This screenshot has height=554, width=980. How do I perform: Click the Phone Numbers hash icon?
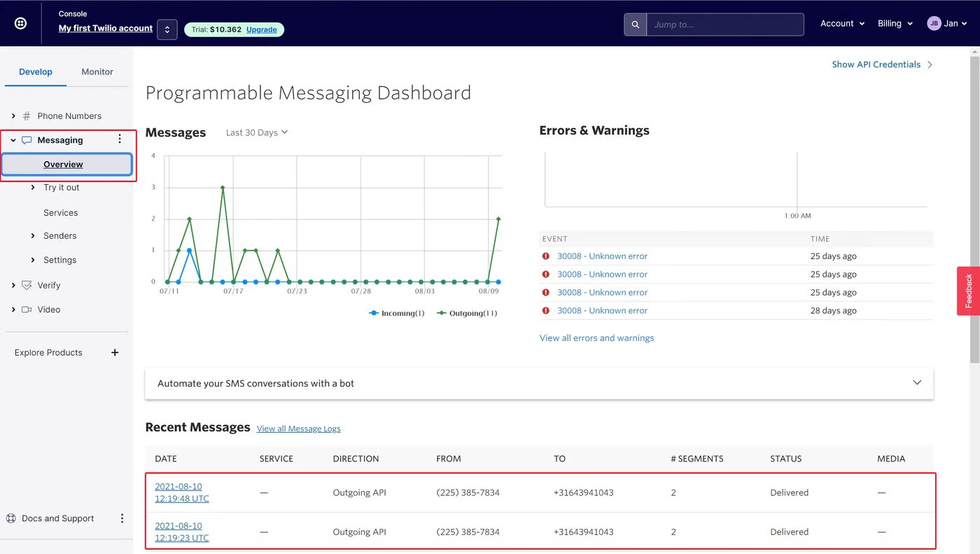click(27, 116)
